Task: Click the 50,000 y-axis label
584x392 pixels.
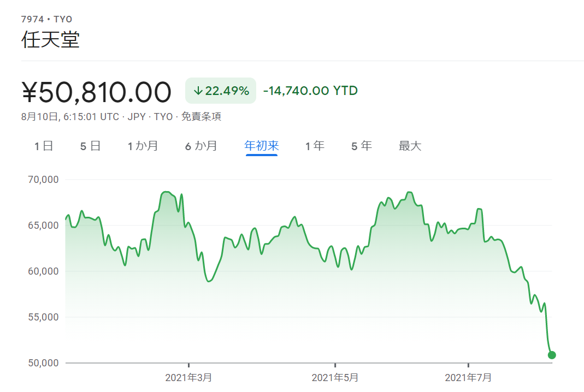Action: [43, 363]
